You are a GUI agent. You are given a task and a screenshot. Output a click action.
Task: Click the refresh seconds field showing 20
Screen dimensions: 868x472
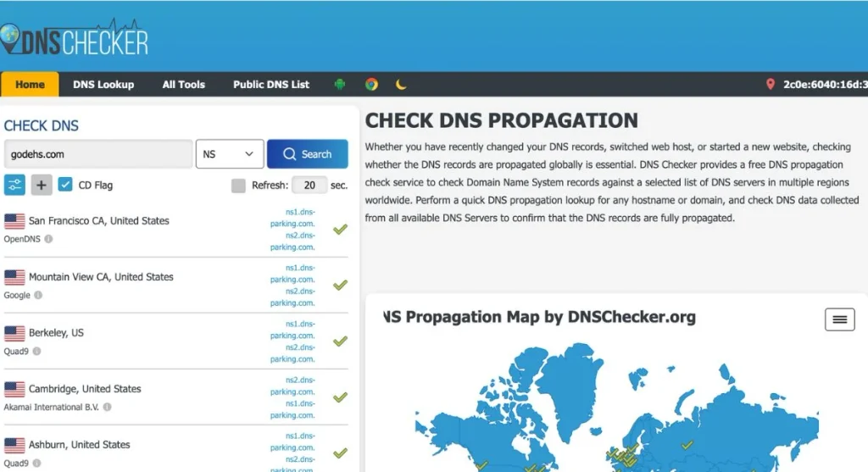coord(309,185)
